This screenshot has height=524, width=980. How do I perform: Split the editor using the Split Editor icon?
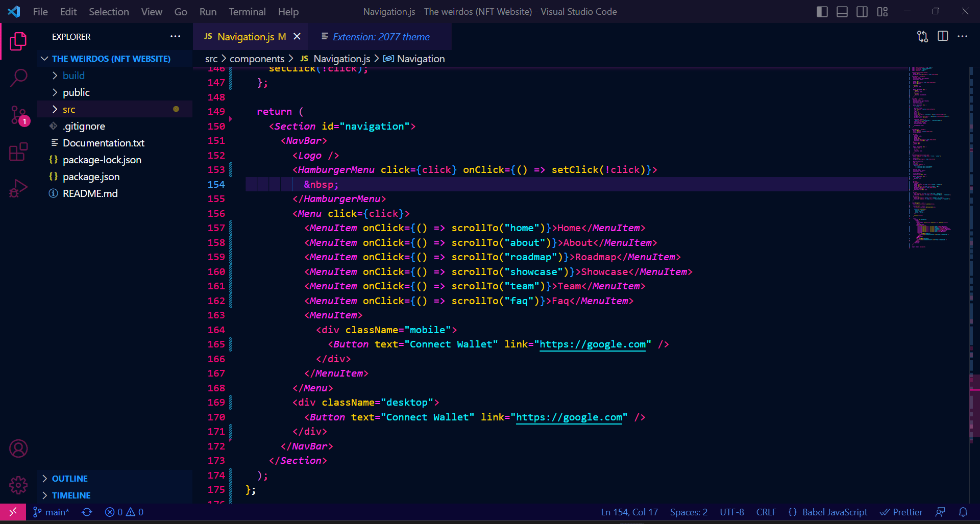coord(942,36)
